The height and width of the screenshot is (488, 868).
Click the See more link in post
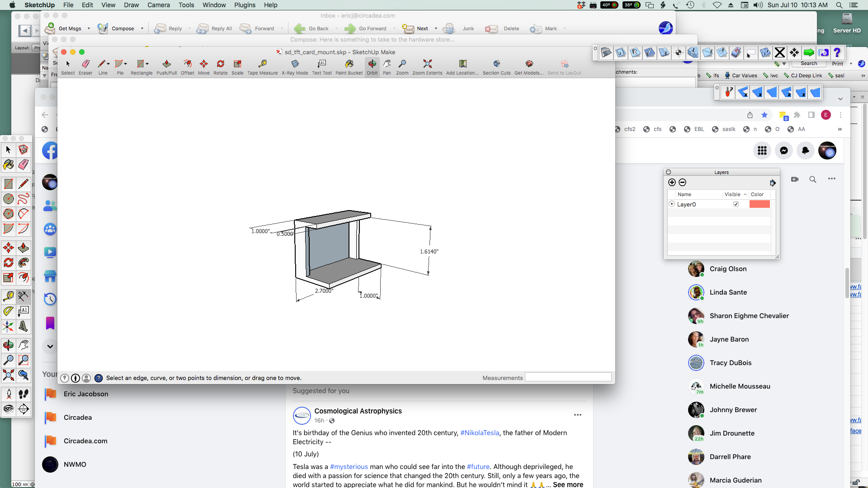tap(568, 484)
